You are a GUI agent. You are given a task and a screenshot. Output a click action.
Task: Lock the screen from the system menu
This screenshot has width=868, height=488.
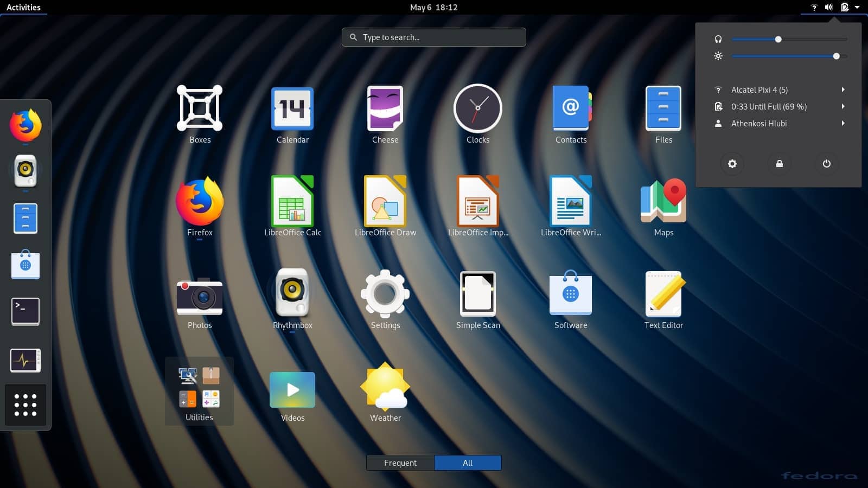[x=779, y=164]
